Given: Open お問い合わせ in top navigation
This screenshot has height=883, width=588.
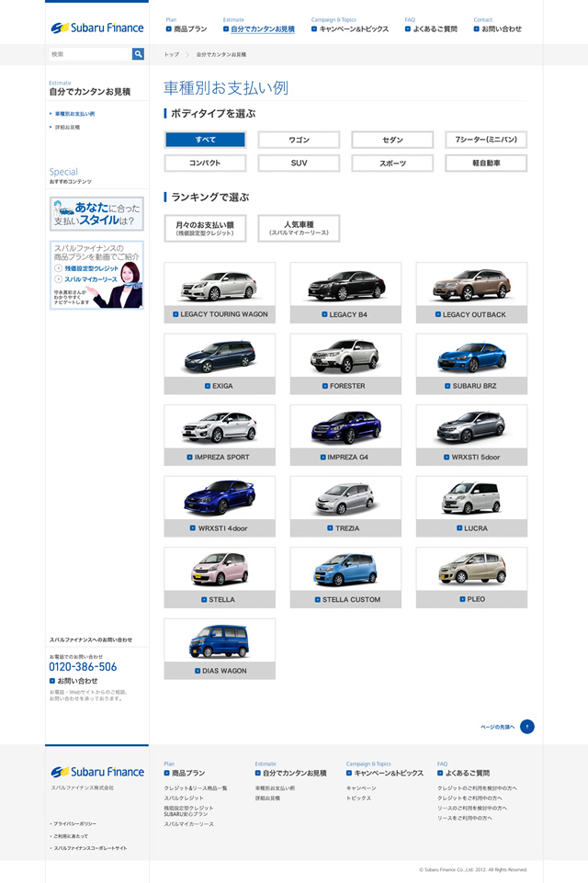Looking at the screenshot, I should click(497, 28).
